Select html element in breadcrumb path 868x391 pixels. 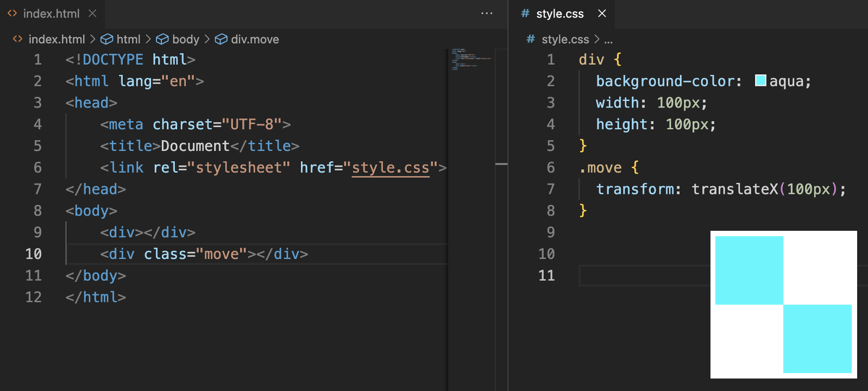(128, 39)
